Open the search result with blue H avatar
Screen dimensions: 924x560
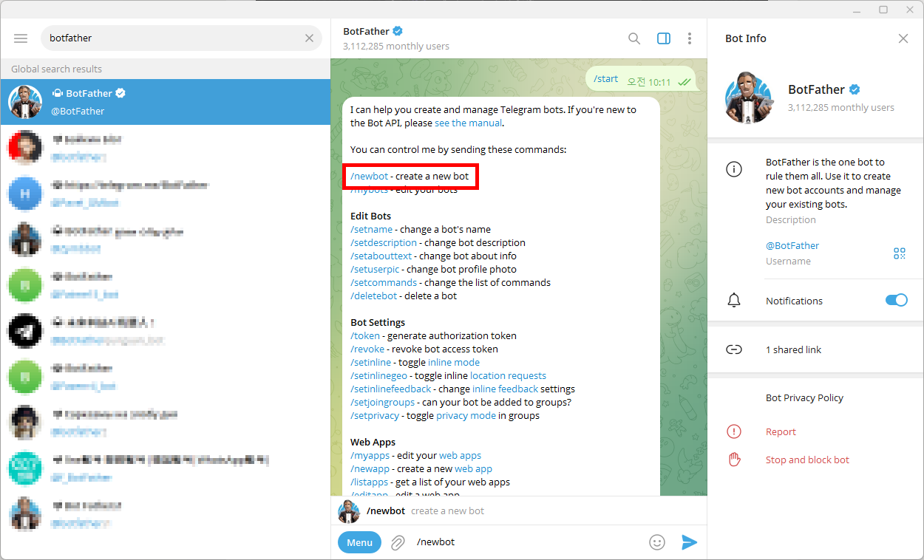pyautogui.click(x=165, y=194)
